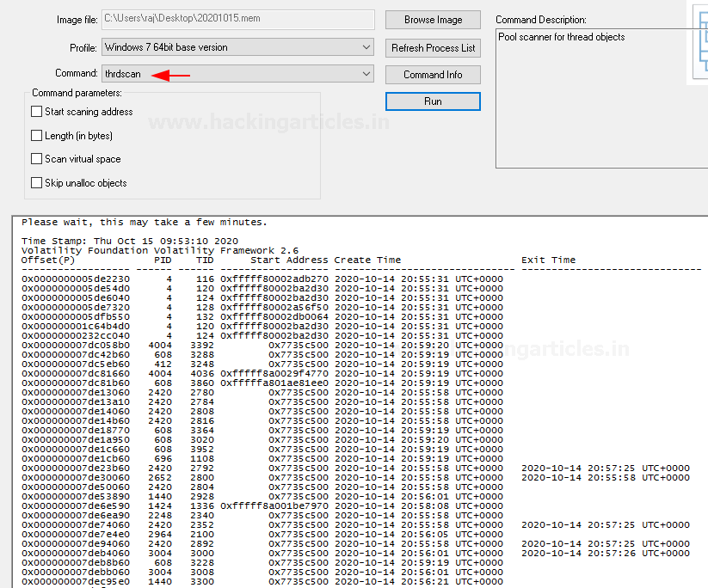Image resolution: width=708 pixels, height=588 pixels.
Task: Enable Start scanning address option
Action: coord(37,112)
